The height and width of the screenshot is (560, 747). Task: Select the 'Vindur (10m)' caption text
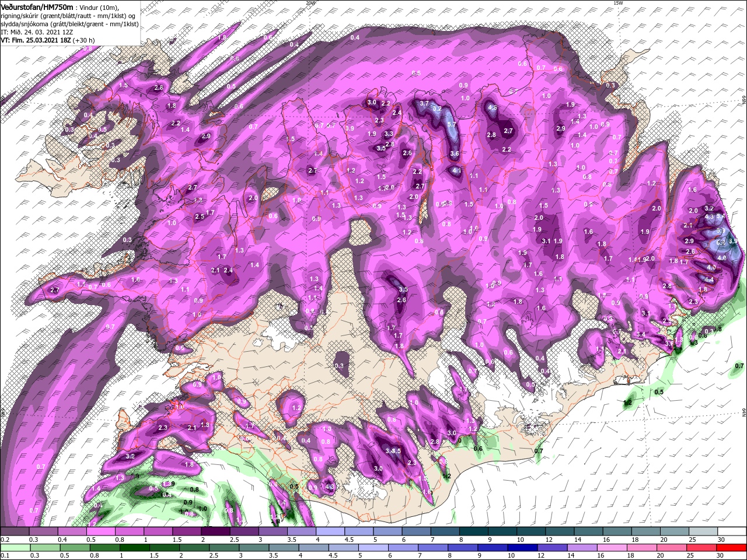(x=98, y=7)
